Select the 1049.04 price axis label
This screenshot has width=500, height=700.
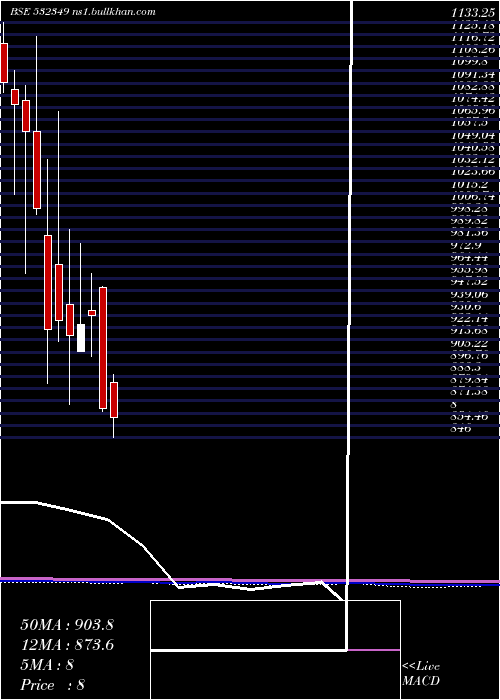[475, 135]
